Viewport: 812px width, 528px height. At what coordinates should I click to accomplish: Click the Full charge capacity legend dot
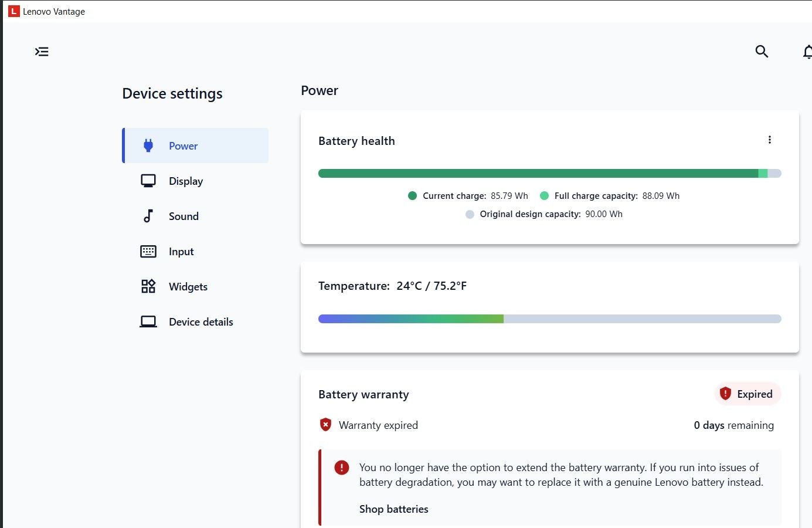[544, 196]
